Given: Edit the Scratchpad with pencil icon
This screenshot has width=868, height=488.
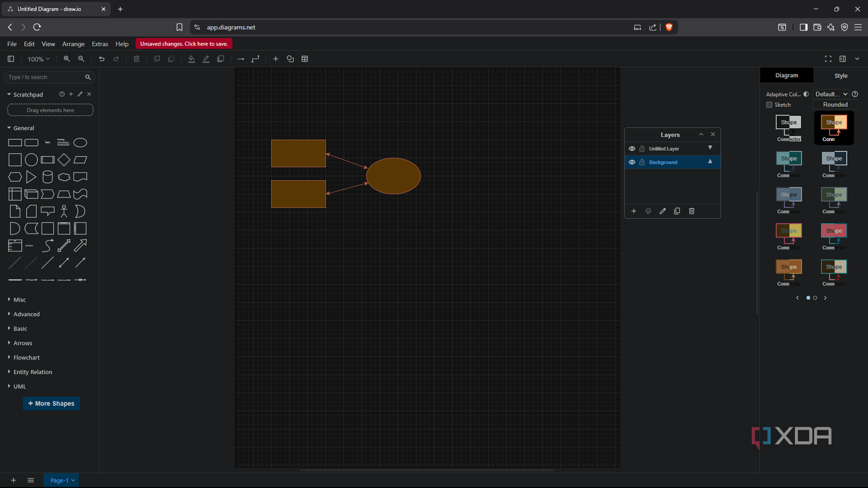Looking at the screenshot, I should click(x=80, y=94).
